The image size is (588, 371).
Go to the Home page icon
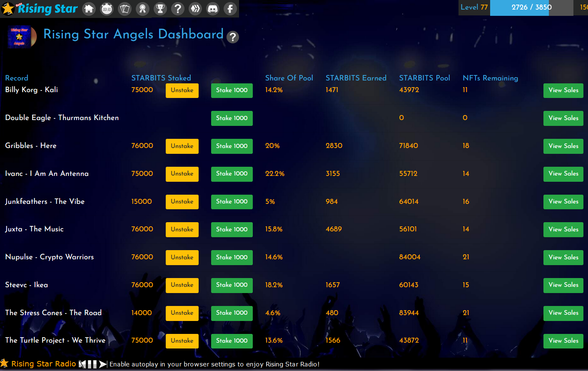(89, 9)
